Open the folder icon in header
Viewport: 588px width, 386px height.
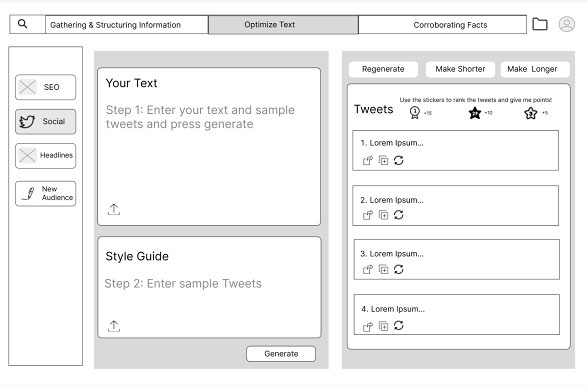click(540, 24)
